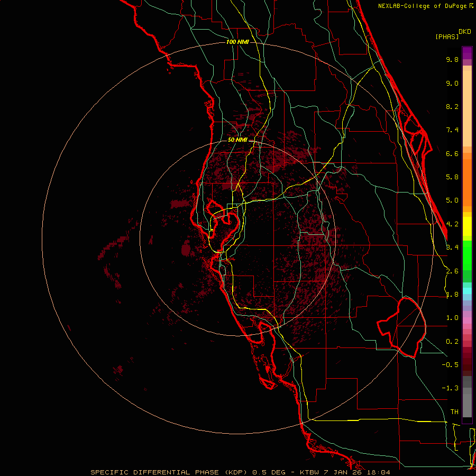476x476 pixels.
Task: Click the 100 NMI range ring label
Action: (x=236, y=42)
